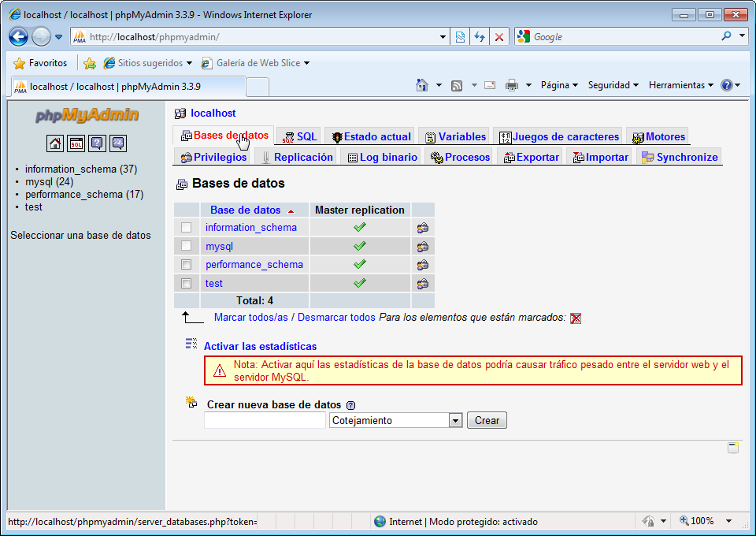Screen dimensions: 756x536
Task: Click the Print icon in command bar
Action: [x=512, y=85]
